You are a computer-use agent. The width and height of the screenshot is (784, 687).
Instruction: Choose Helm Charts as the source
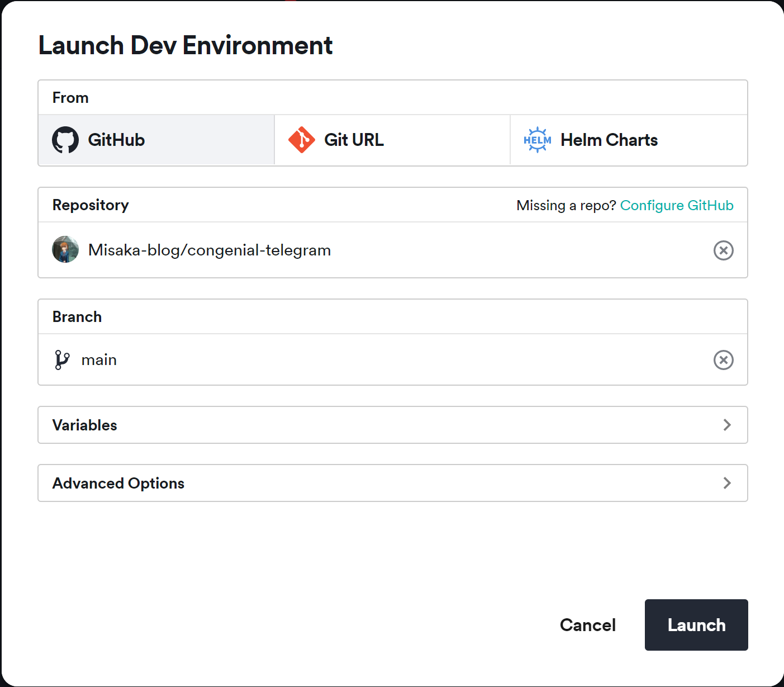point(628,140)
